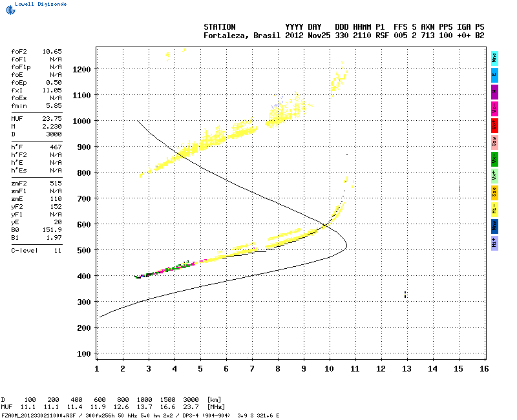
Task: Click the 600 height axis label
Action: 84,224
